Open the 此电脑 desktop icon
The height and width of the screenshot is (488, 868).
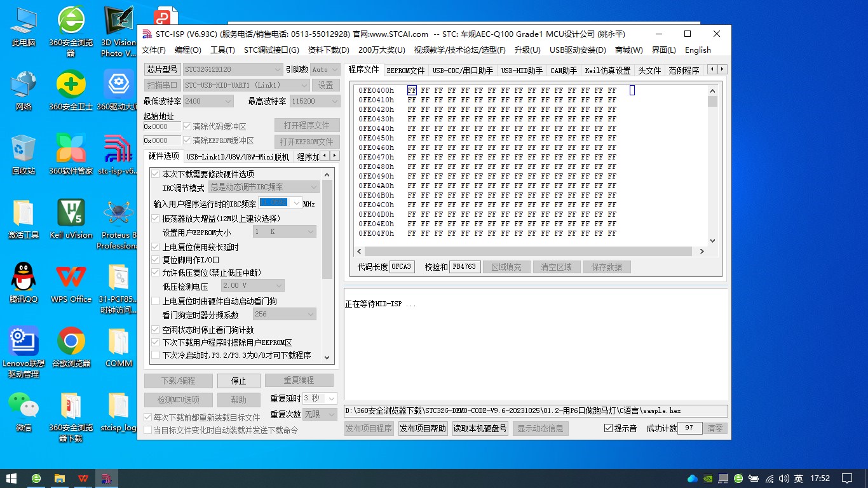tap(24, 27)
